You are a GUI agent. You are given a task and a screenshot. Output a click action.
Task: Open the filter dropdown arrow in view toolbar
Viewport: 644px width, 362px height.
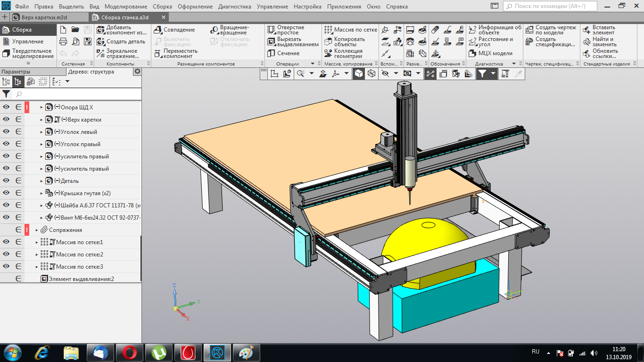tap(493, 74)
